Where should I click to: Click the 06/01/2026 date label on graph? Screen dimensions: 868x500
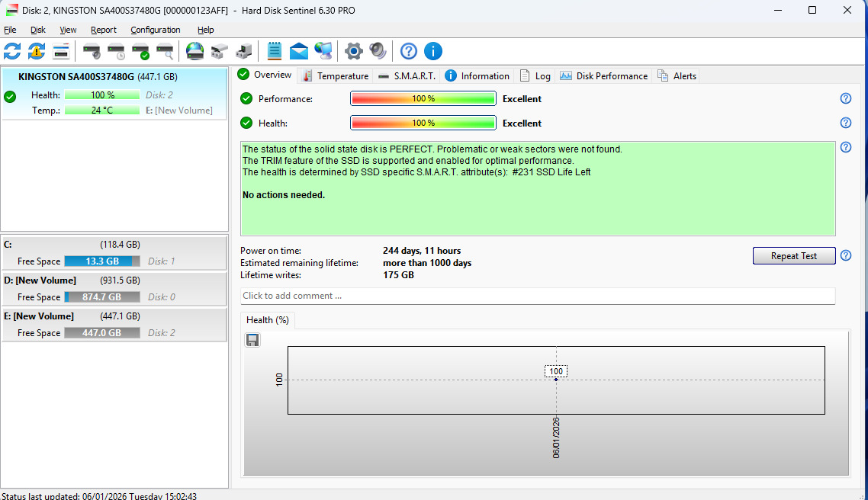556,438
